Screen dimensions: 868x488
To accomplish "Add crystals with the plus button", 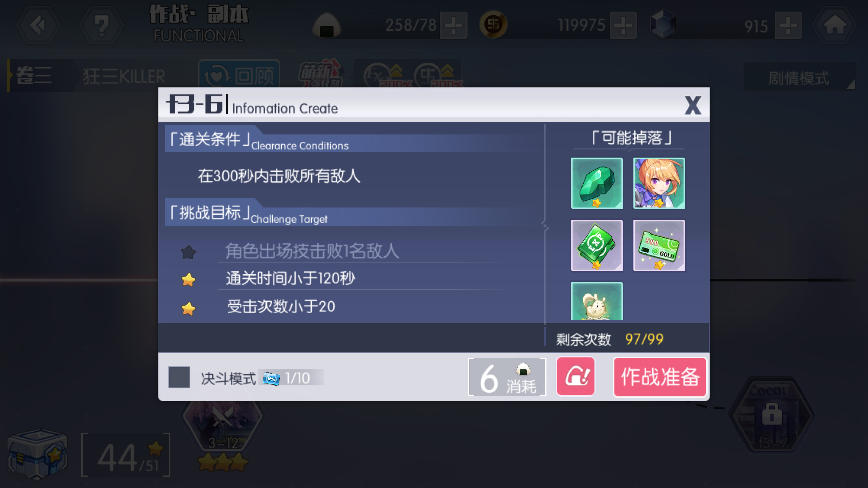I will [x=788, y=25].
